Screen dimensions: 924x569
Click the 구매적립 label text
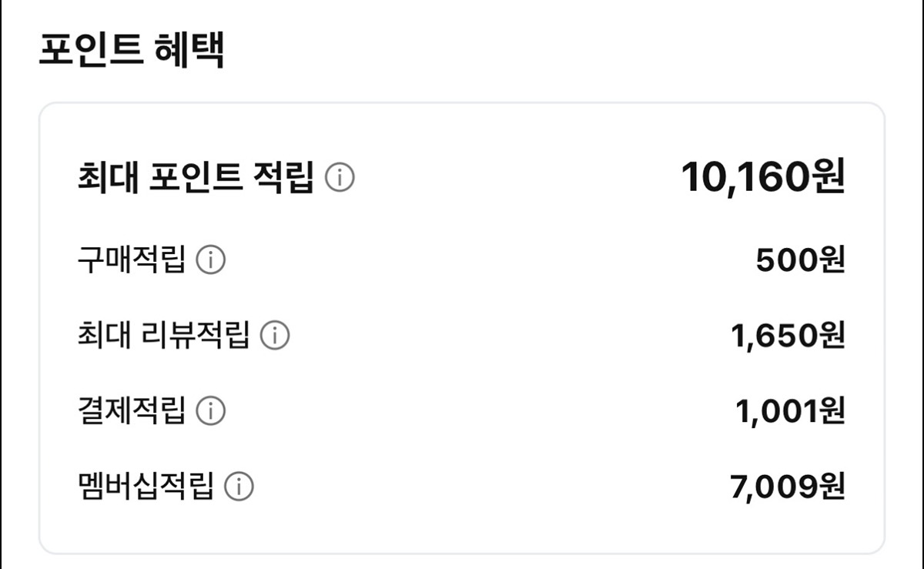point(132,261)
